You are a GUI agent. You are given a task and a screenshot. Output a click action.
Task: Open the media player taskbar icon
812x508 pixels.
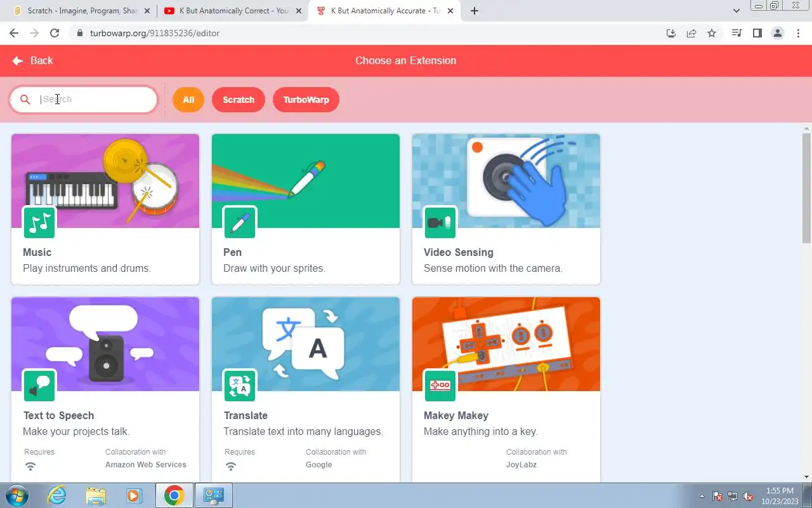134,495
